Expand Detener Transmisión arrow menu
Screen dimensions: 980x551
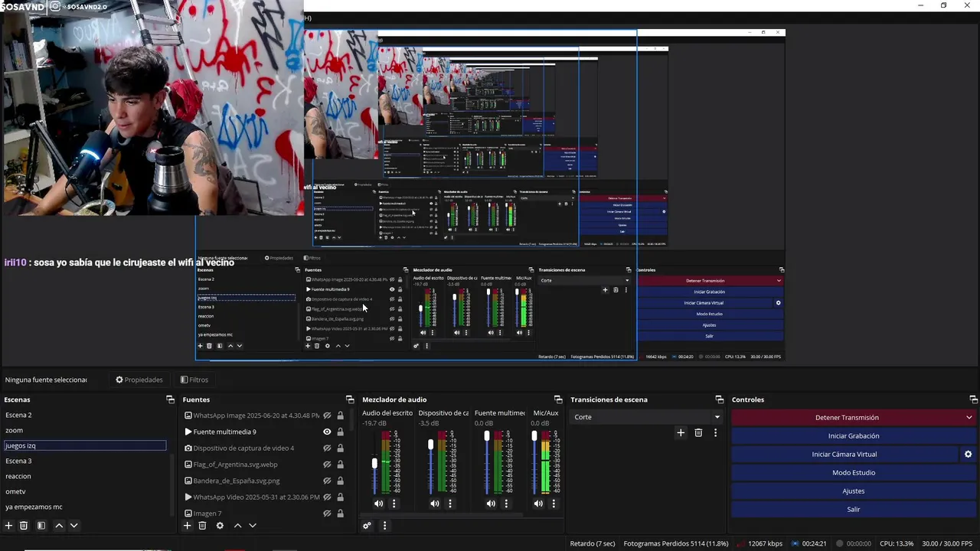[969, 418]
